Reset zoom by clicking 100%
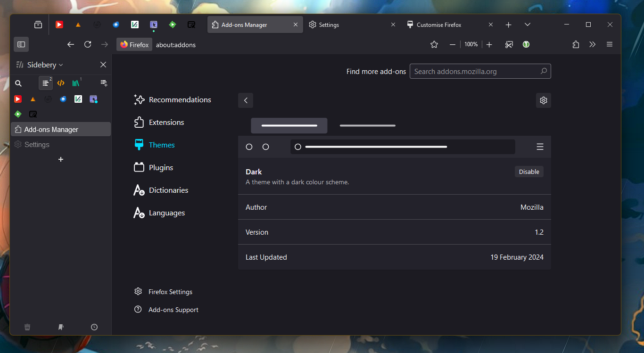 tap(471, 44)
